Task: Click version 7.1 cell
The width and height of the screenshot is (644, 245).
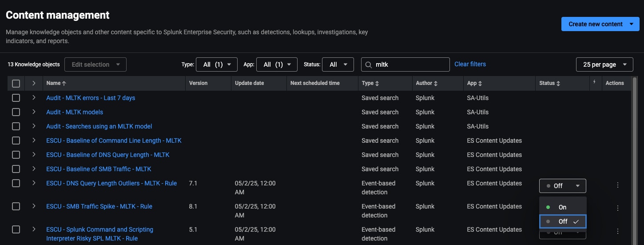Action: (x=193, y=183)
